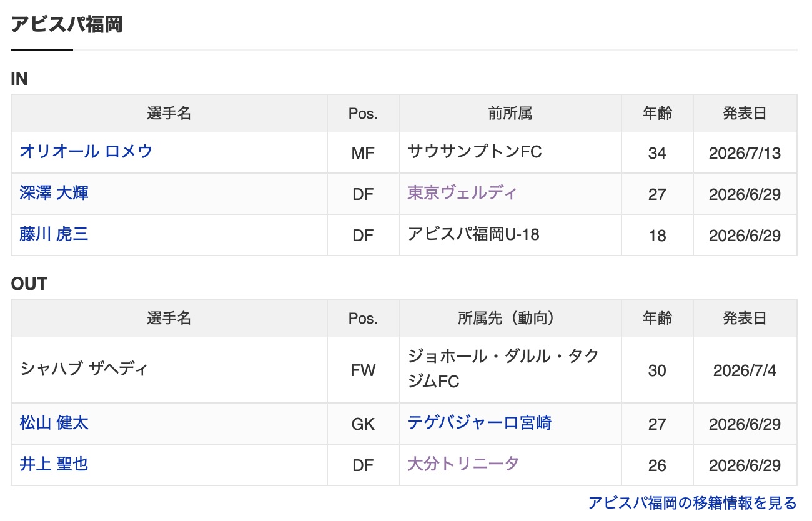Open player link オリオール ロメウ
The image size is (812, 521).
point(86,152)
